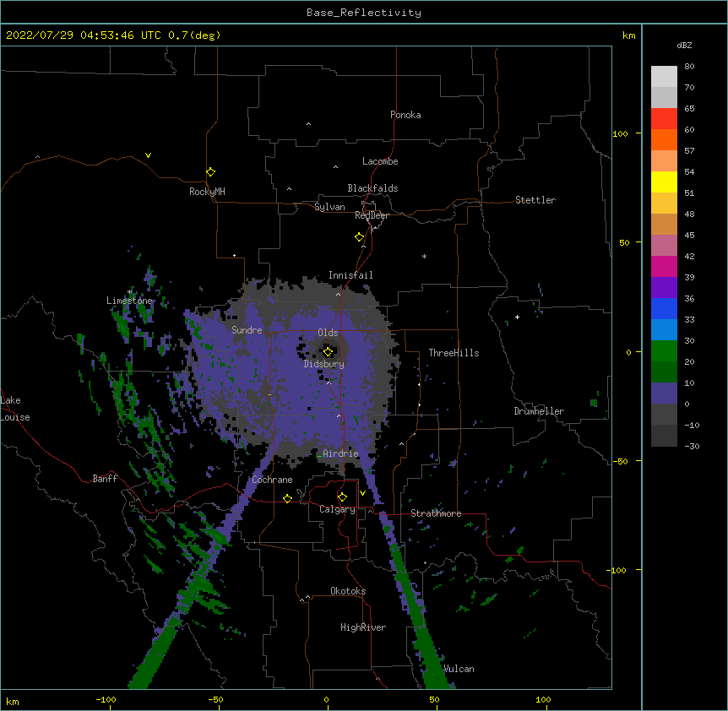
Task: Click the Okotoks label
Action: [348, 591]
